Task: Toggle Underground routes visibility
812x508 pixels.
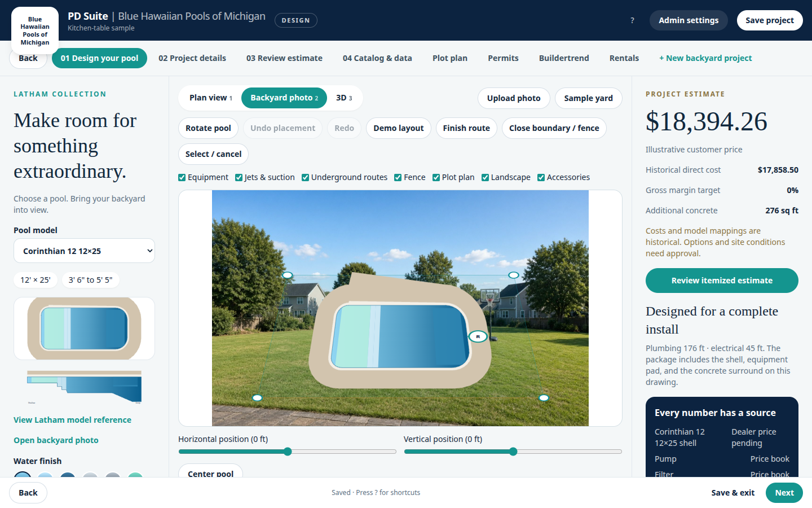Action: [x=306, y=177]
